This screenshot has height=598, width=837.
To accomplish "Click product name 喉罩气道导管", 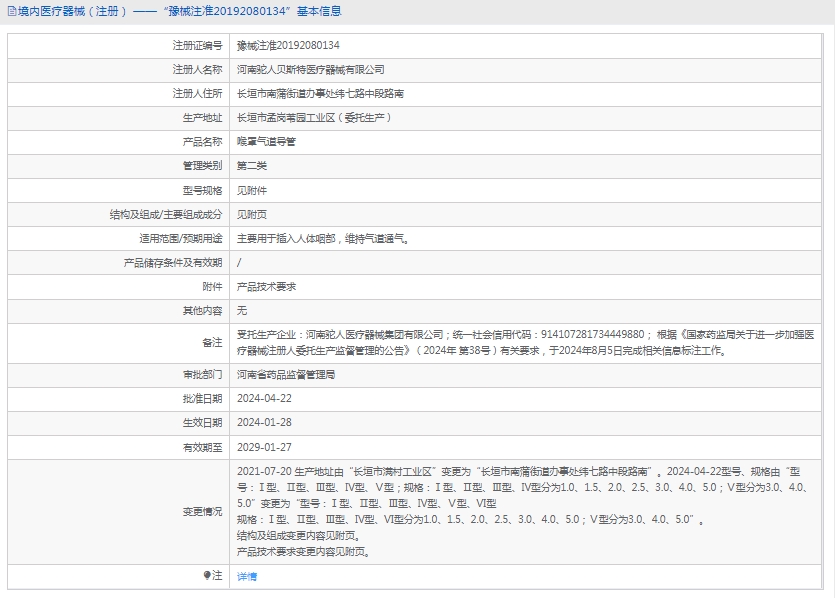I will click(266, 142).
